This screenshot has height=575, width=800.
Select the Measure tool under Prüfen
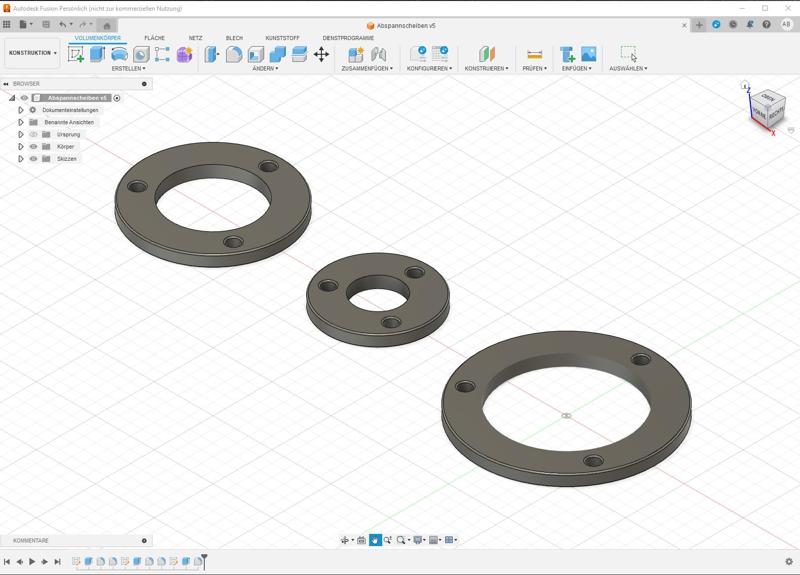click(x=534, y=54)
